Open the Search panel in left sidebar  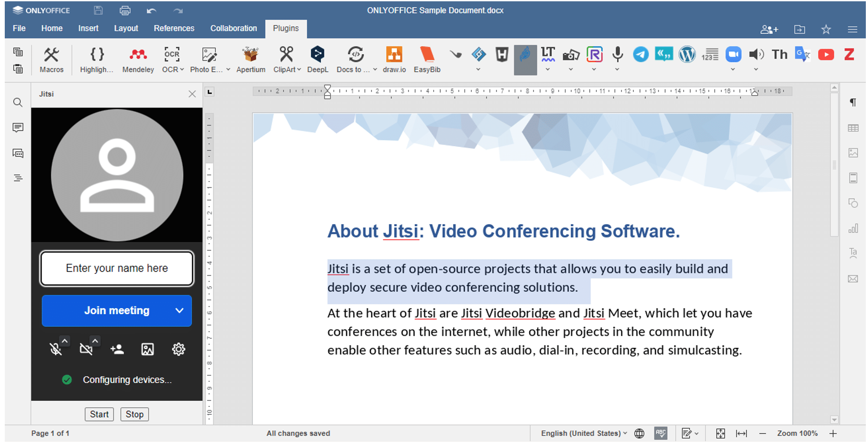click(x=18, y=102)
